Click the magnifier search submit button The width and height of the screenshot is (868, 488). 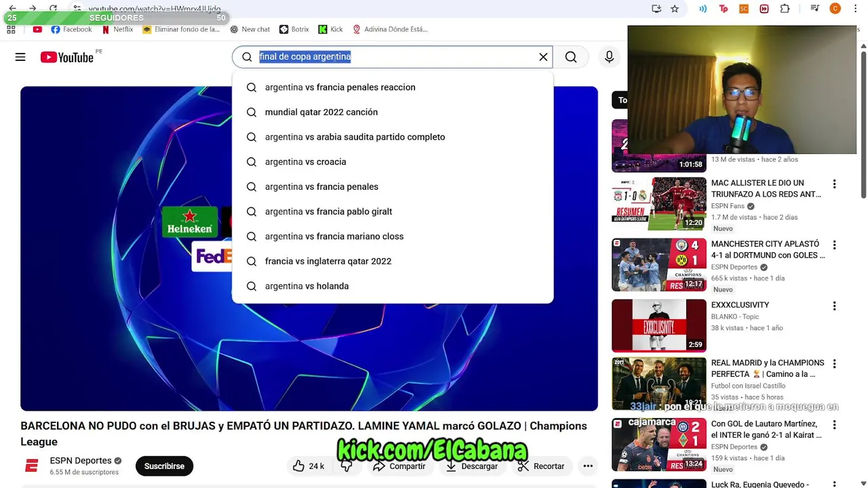coord(571,57)
